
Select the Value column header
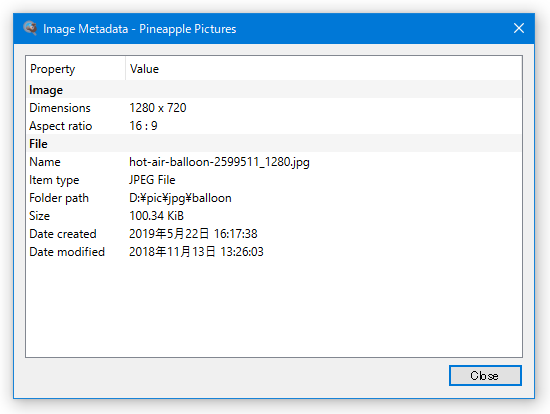coord(323,69)
